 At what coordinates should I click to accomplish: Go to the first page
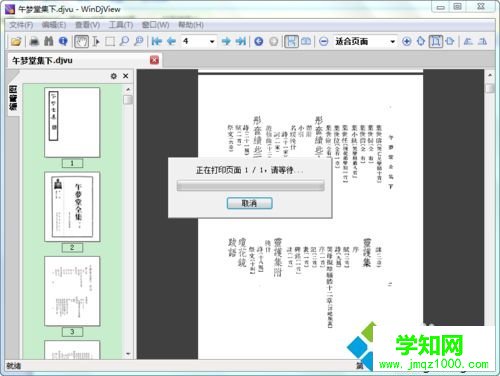pos(157,41)
